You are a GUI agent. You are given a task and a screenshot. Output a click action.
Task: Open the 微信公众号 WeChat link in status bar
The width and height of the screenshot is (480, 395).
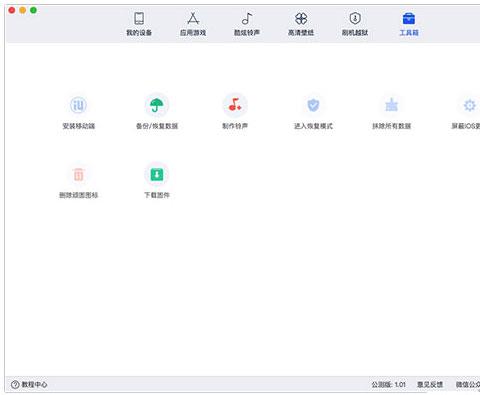(468, 384)
